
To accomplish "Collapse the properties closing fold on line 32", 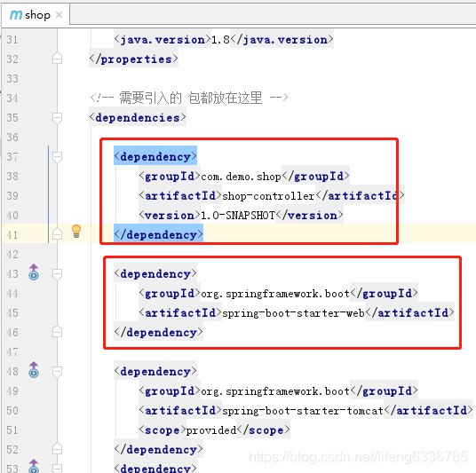I will tap(57, 59).
